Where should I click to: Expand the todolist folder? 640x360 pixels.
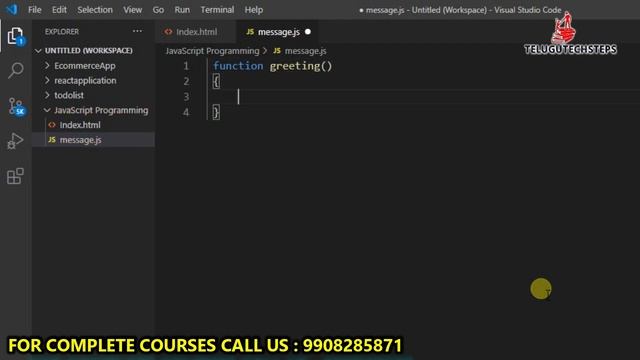(x=69, y=95)
